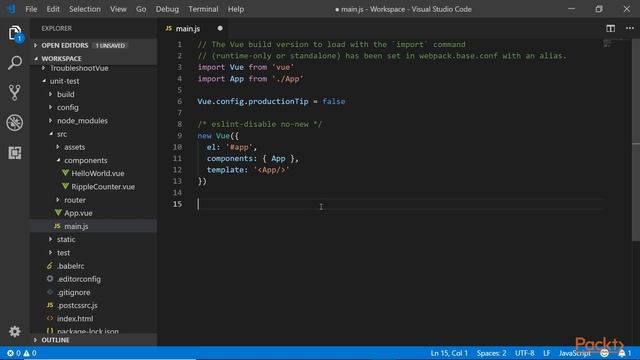Image resolution: width=640 pixels, height=360 pixels.
Task: Open the Edit menu
Action: tap(53, 9)
